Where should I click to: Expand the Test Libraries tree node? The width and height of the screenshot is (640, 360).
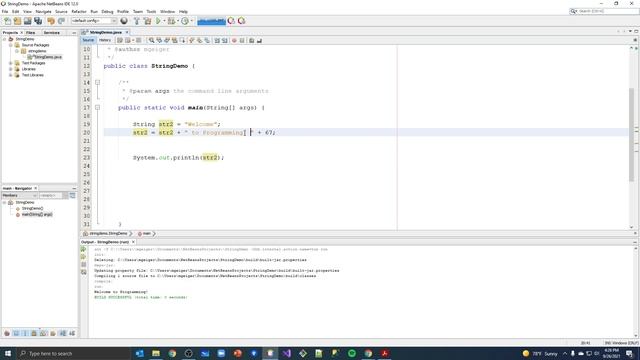[11, 75]
